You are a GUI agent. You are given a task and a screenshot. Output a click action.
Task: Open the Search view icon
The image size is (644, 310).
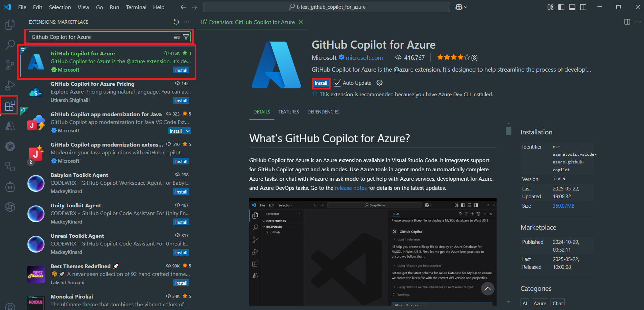click(x=10, y=44)
